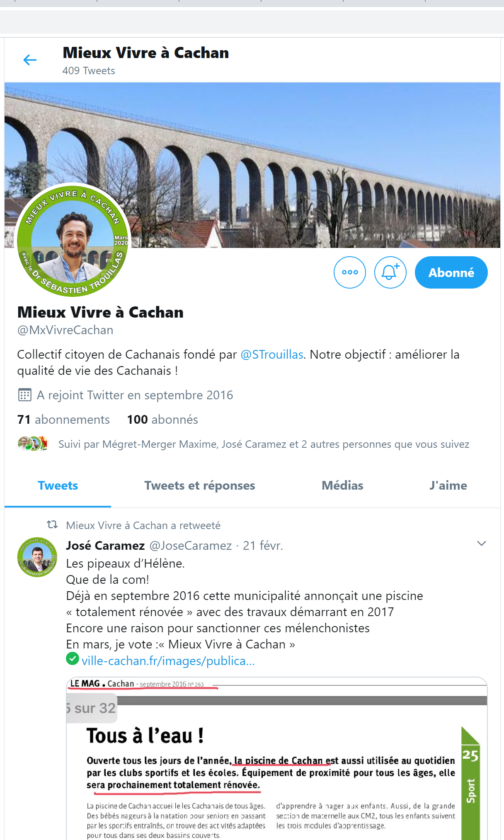
Task: Open the @STrouillas mention link
Action: pyautogui.click(x=272, y=354)
